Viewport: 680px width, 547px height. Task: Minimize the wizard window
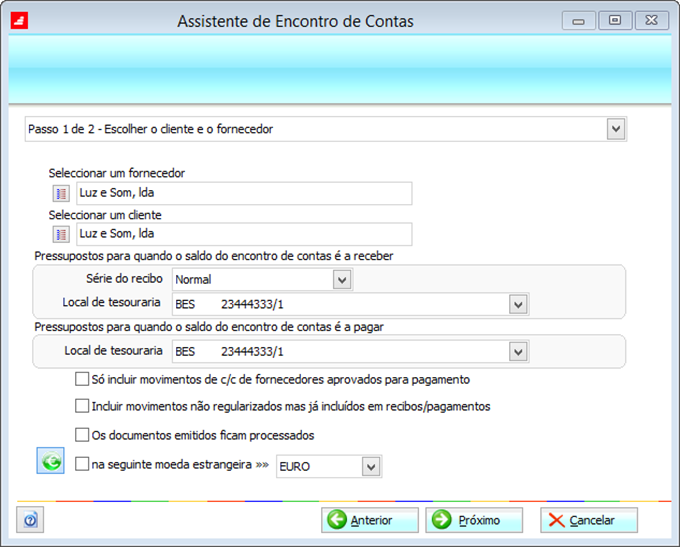579,20
